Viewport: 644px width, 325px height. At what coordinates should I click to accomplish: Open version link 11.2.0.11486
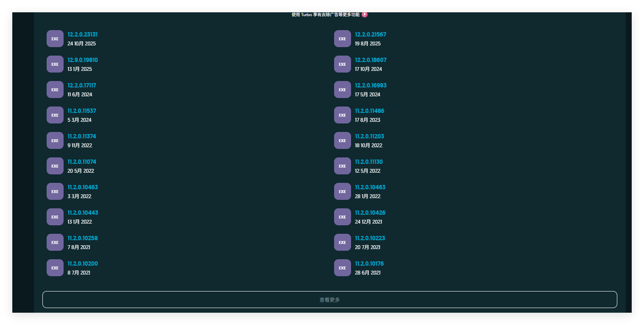tap(369, 111)
